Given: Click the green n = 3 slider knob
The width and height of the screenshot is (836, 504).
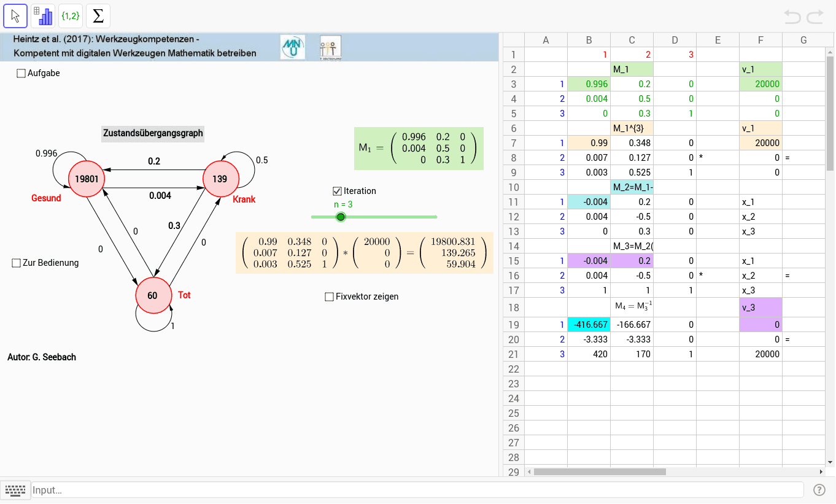Looking at the screenshot, I should pyautogui.click(x=341, y=217).
